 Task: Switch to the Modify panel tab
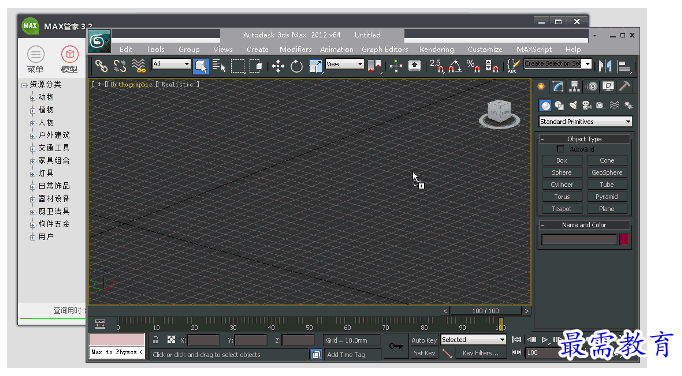point(558,86)
